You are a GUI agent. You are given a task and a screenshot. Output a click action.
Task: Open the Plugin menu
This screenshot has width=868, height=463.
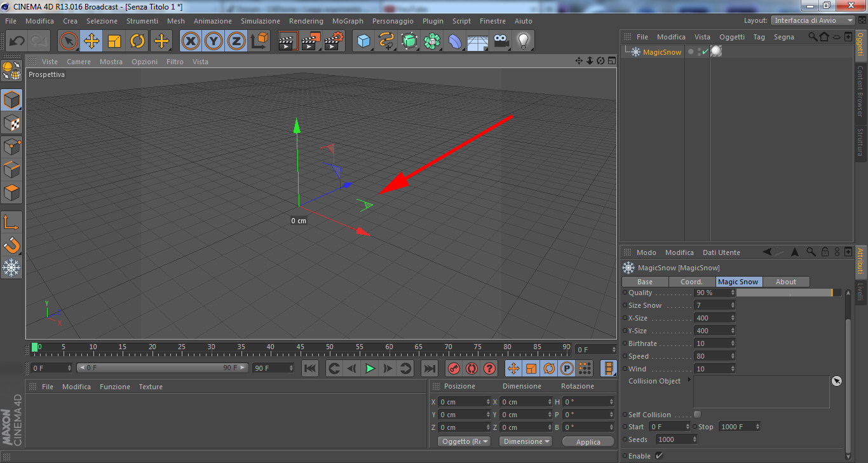(x=433, y=21)
